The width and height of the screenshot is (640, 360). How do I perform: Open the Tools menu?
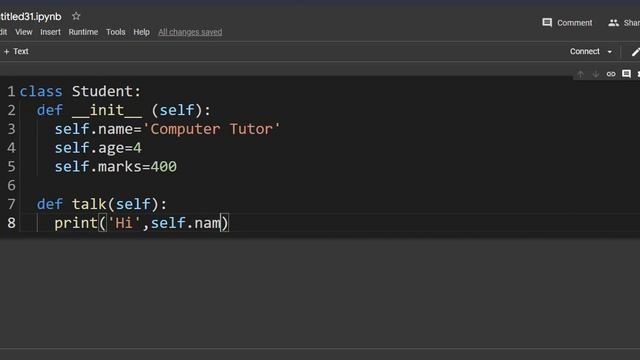(x=116, y=32)
